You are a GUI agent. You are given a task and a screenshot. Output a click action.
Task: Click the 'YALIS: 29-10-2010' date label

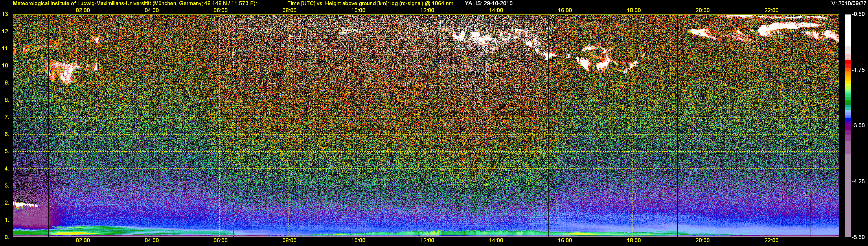(489, 3)
